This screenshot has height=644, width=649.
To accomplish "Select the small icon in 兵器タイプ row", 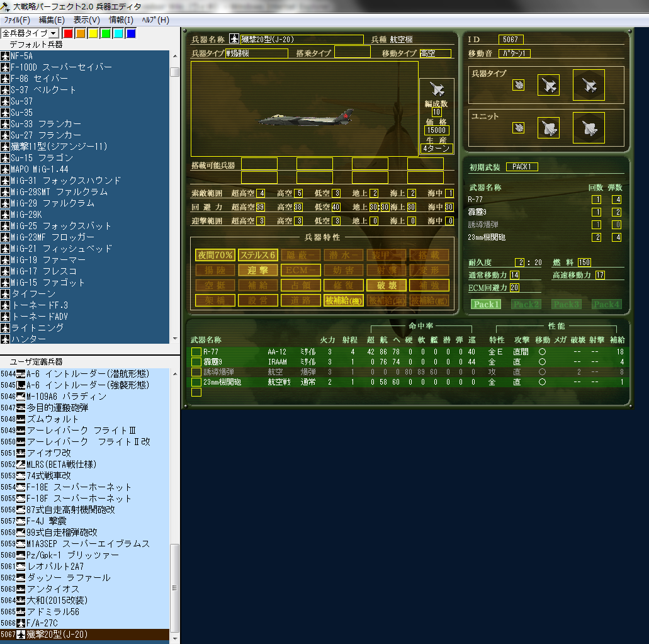I will tap(518, 85).
